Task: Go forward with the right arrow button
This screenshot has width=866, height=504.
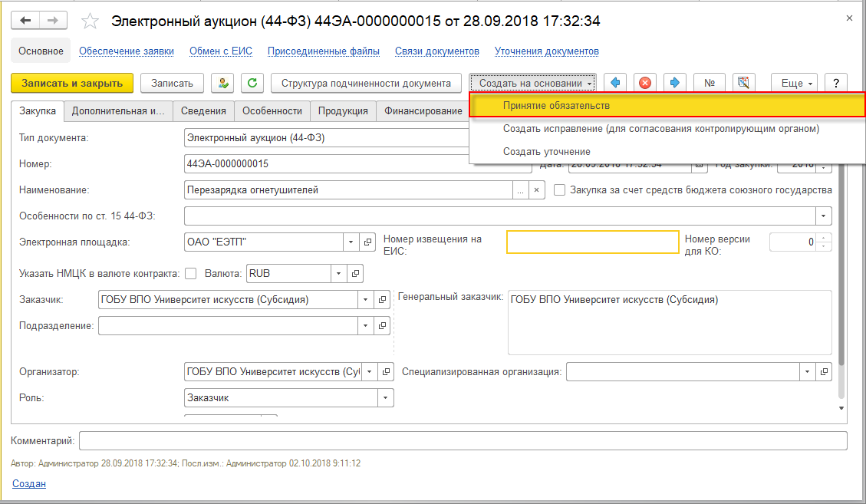Action: [53, 21]
